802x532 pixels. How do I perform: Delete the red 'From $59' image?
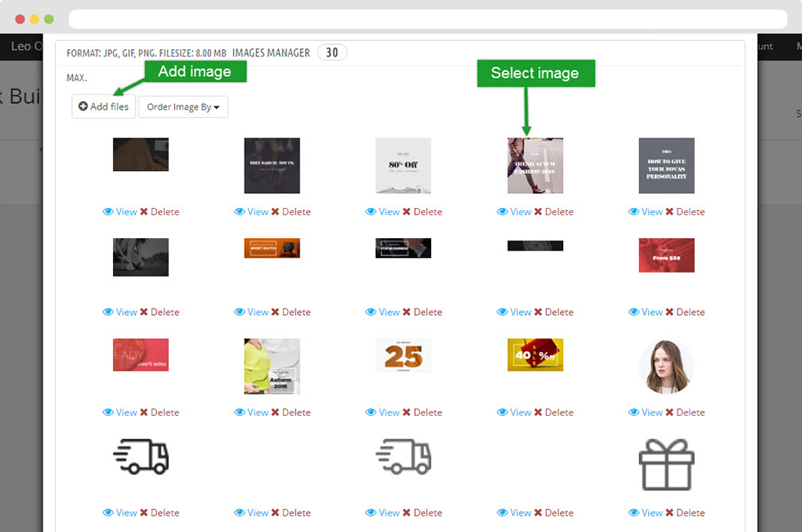tap(686, 312)
